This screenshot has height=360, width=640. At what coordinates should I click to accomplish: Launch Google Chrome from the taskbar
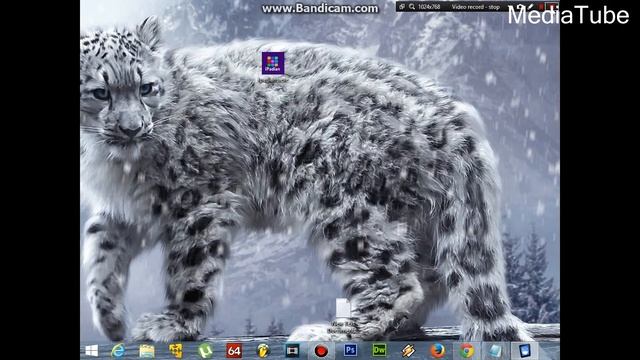(467, 351)
